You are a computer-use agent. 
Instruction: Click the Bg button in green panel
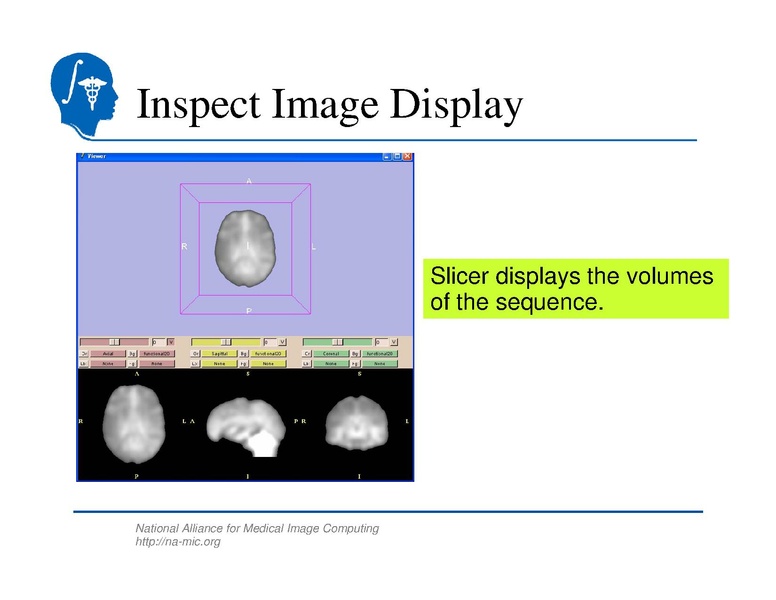(x=355, y=353)
